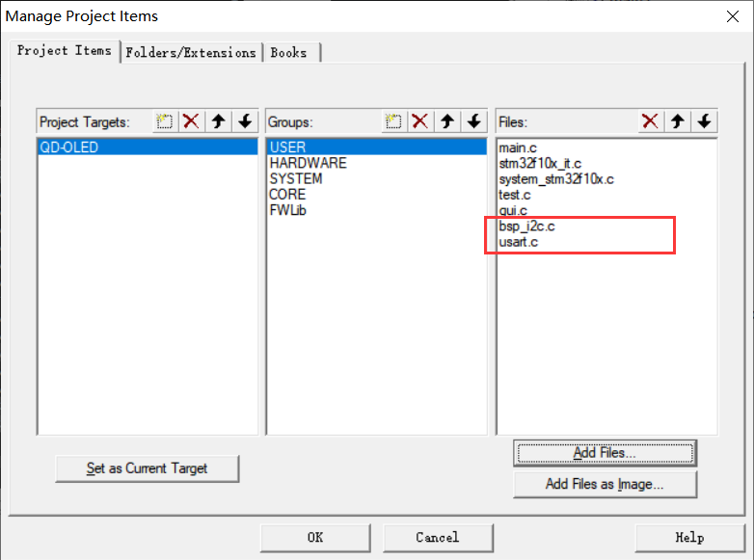Confirm with the OK button

tap(315, 538)
